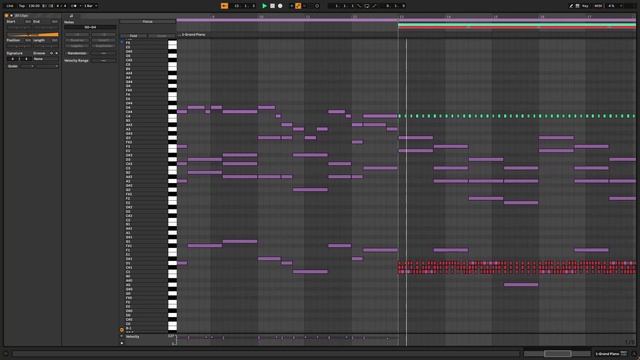Select the 130.00 tempo field
640x360 pixels.
34,6
